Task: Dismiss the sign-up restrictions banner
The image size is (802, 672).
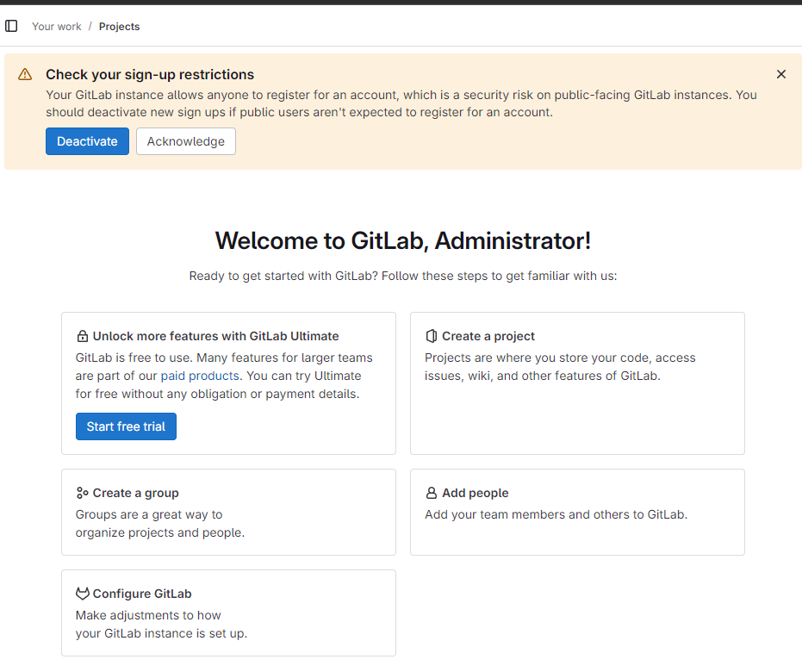Action: click(781, 75)
